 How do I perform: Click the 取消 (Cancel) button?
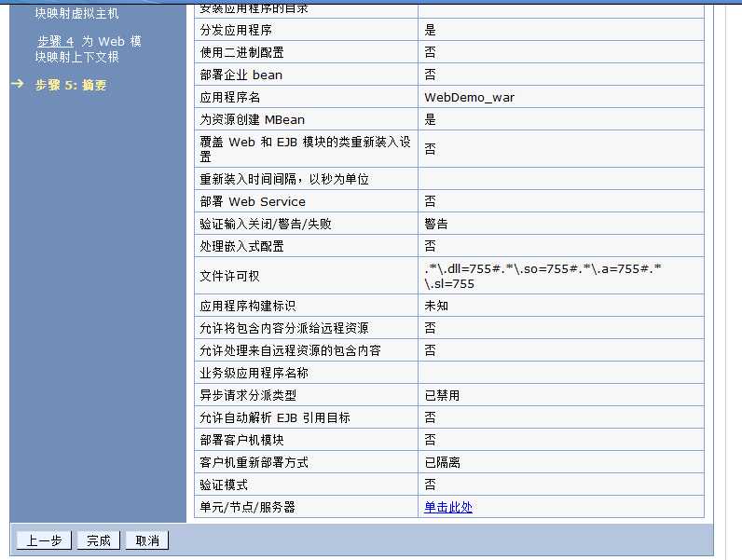[x=147, y=540]
